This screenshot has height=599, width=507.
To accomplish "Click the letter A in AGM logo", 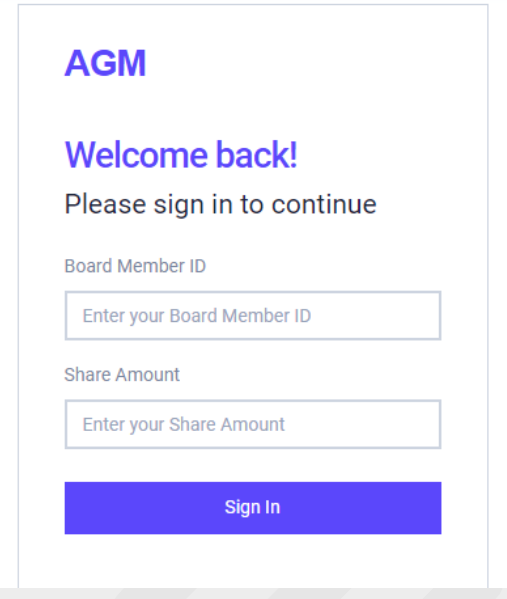I will point(78,63).
